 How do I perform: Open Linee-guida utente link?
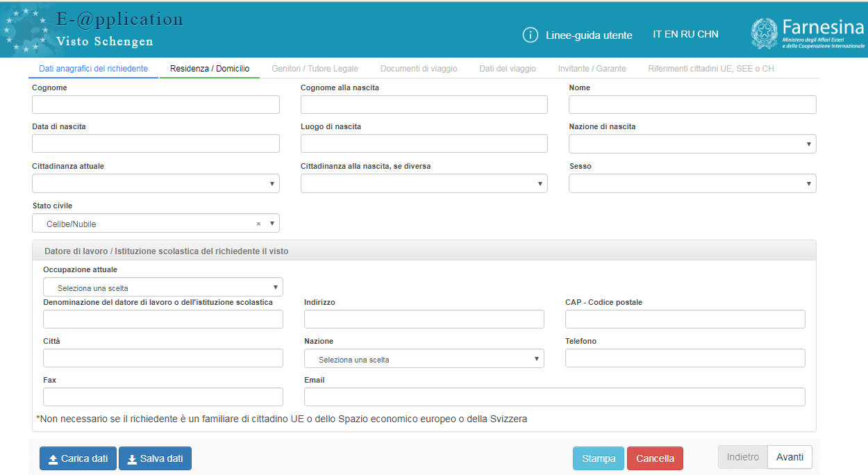pyautogui.click(x=589, y=35)
